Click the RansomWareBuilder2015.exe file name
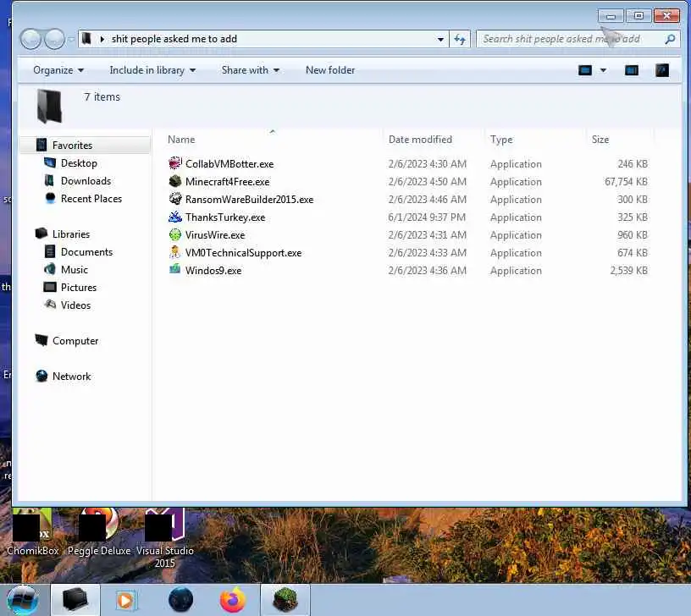Viewport: 691px width, 616px height. point(250,200)
